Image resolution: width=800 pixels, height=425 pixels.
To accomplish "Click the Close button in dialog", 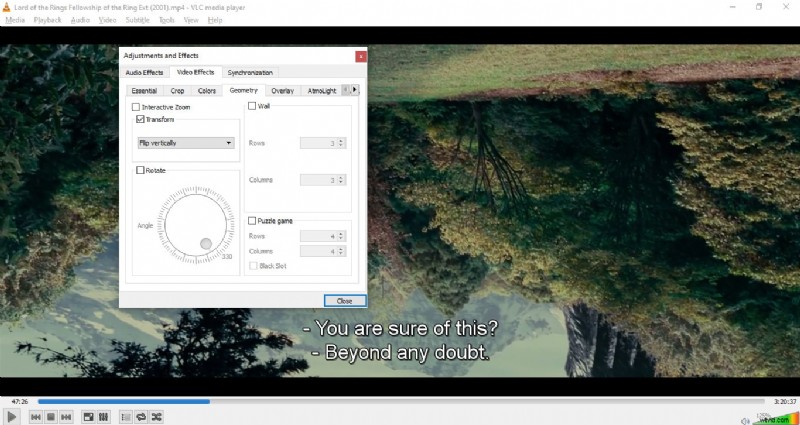I will click(345, 301).
